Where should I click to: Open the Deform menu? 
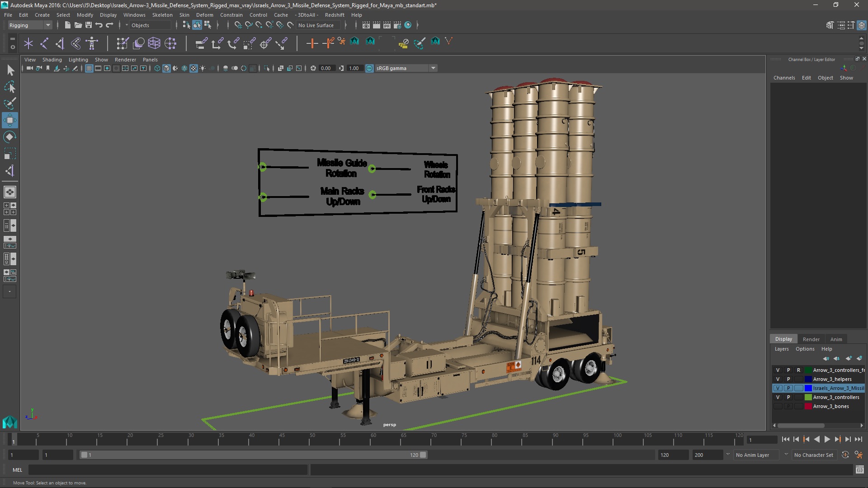click(204, 15)
